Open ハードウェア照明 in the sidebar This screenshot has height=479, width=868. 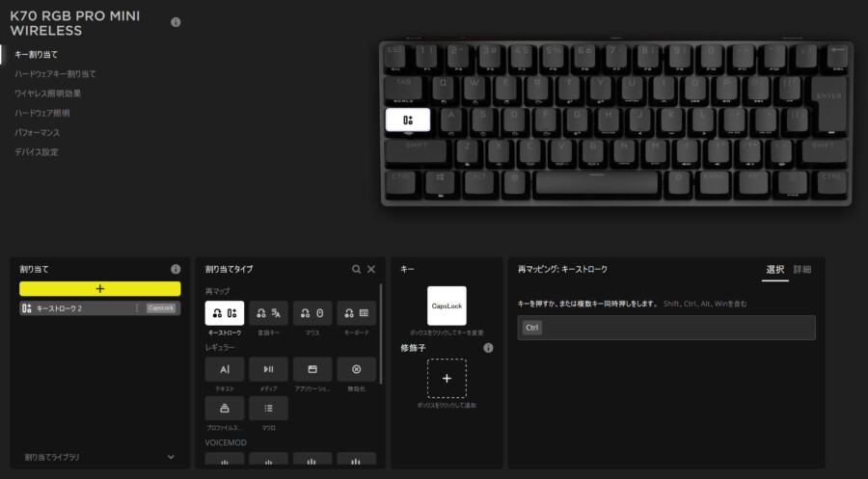point(42,113)
